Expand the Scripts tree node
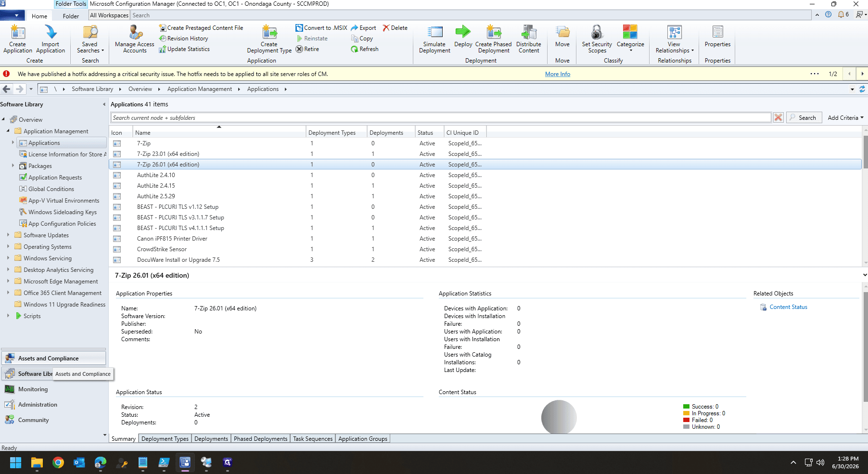 8,316
